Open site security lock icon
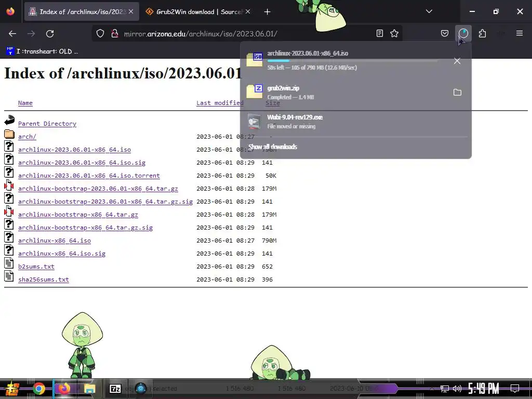This screenshot has width=532, height=399. [115, 34]
